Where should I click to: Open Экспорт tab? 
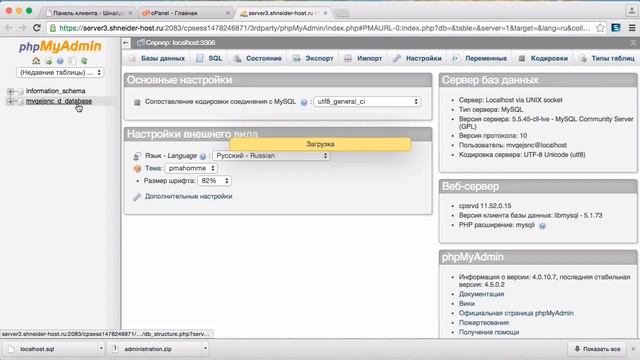pos(313,58)
